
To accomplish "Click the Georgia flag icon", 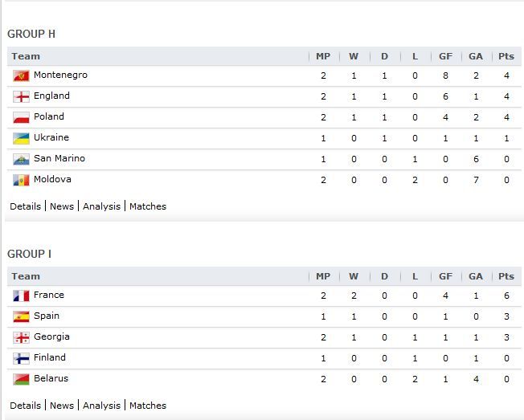I will click(21, 337).
